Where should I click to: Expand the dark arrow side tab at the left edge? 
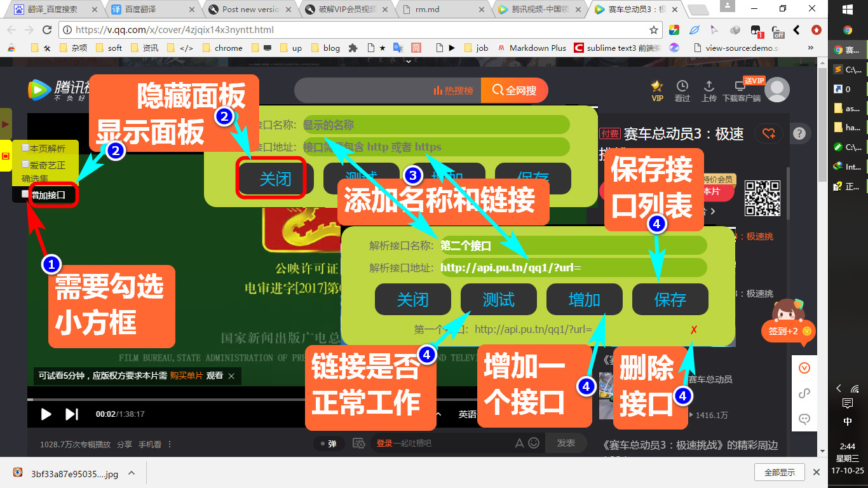pos(6,123)
